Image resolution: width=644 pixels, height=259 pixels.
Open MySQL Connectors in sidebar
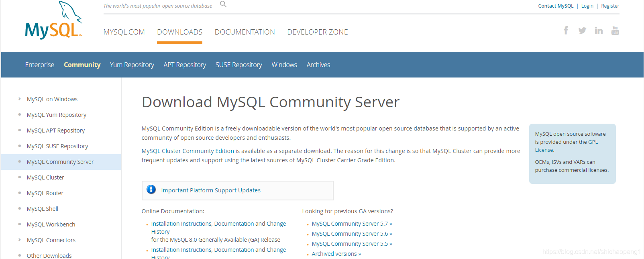51,240
